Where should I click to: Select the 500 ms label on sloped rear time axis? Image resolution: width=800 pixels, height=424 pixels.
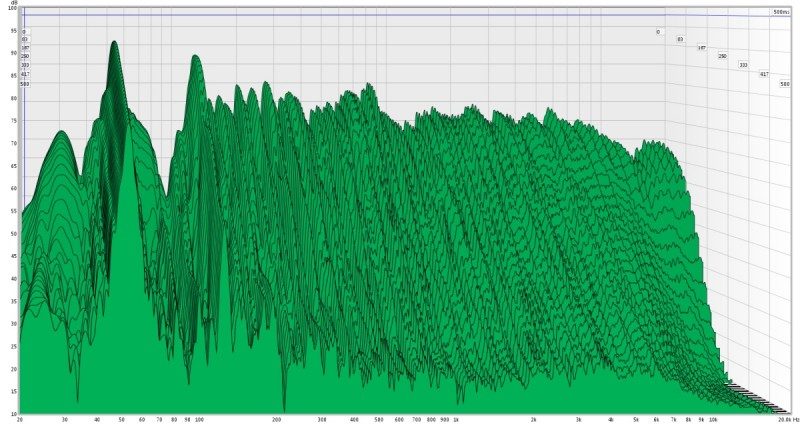coord(785,84)
